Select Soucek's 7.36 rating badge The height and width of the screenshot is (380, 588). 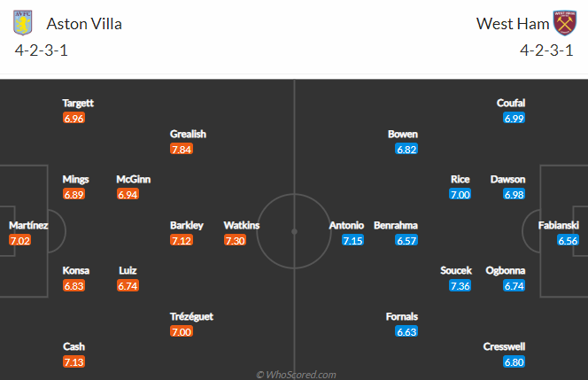460,286
